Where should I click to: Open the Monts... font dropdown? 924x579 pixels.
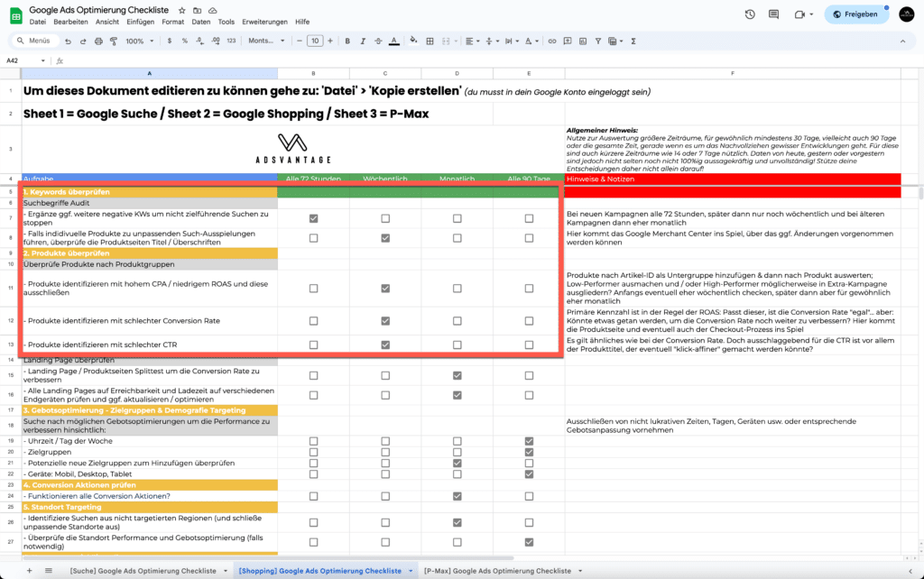pyautogui.click(x=266, y=41)
